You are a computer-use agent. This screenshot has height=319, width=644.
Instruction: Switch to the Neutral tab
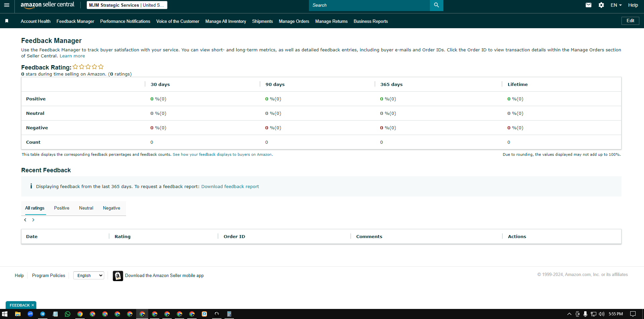pyautogui.click(x=86, y=208)
